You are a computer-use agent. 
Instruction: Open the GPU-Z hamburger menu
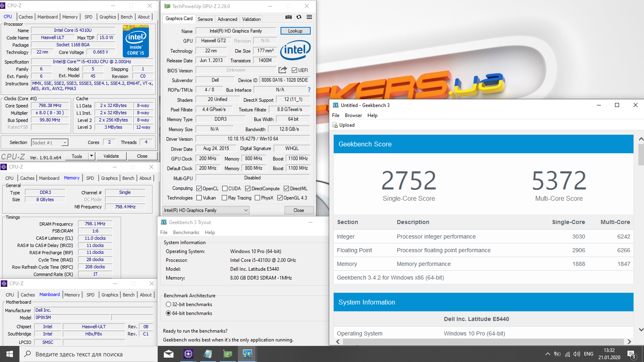pos(309,17)
